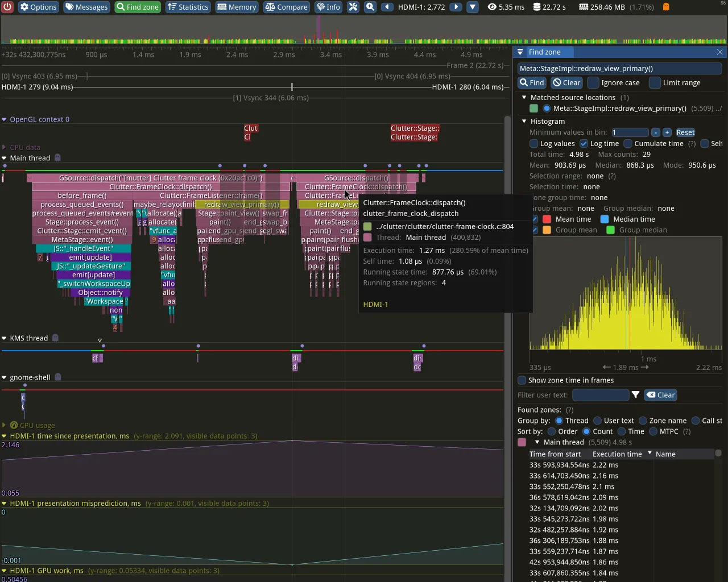Click the red power connection icon
This screenshot has height=582, width=728.
[x=7, y=7]
